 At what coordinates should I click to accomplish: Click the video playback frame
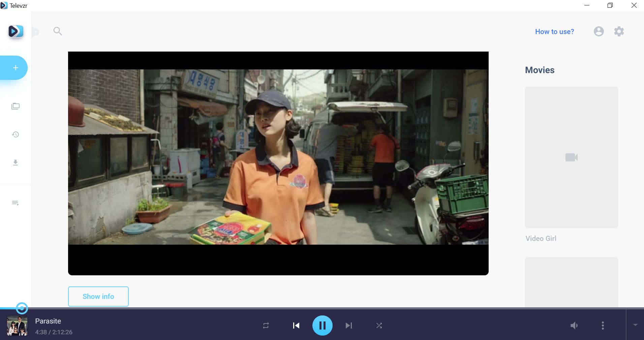pos(278,163)
